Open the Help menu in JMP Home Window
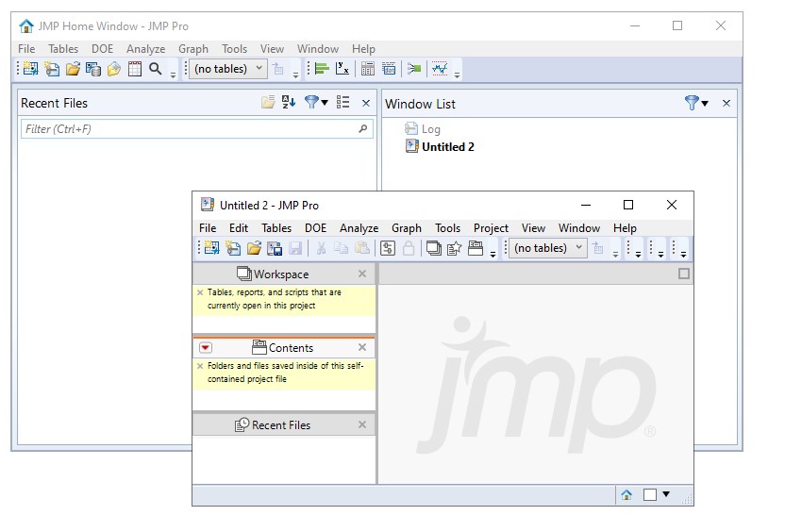785x532 pixels. [x=363, y=48]
